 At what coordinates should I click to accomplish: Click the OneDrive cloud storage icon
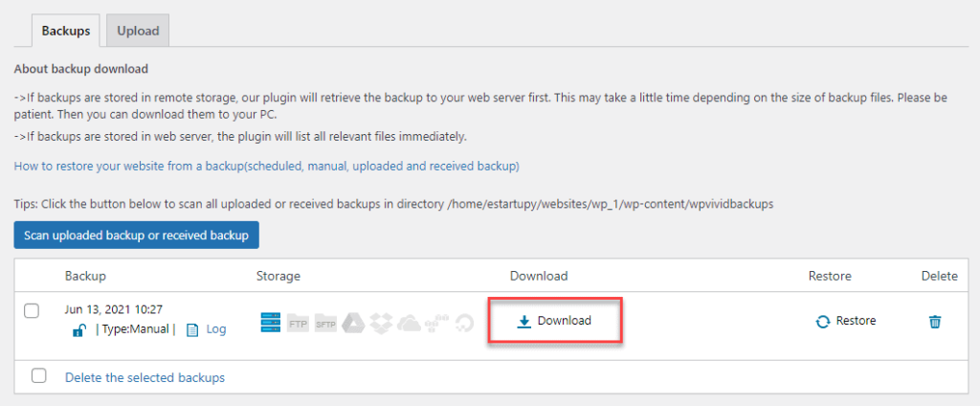(410, 323)
